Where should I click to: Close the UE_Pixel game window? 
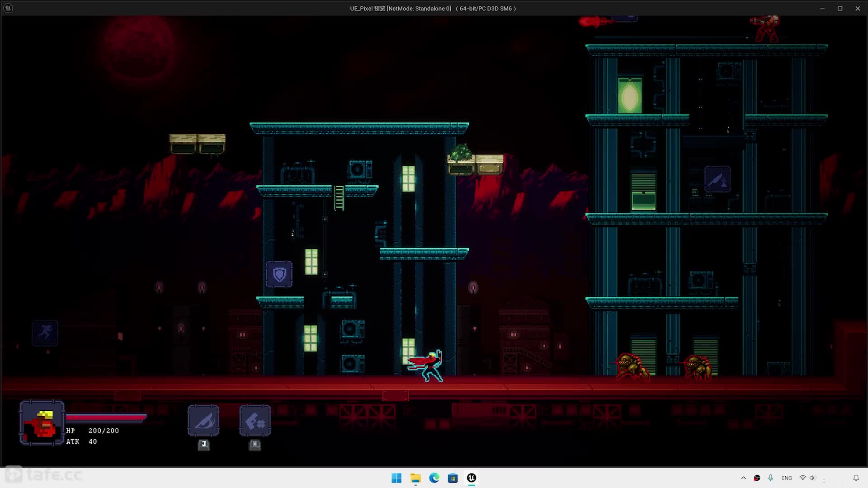pyautogui.click(x=858, y=8)
